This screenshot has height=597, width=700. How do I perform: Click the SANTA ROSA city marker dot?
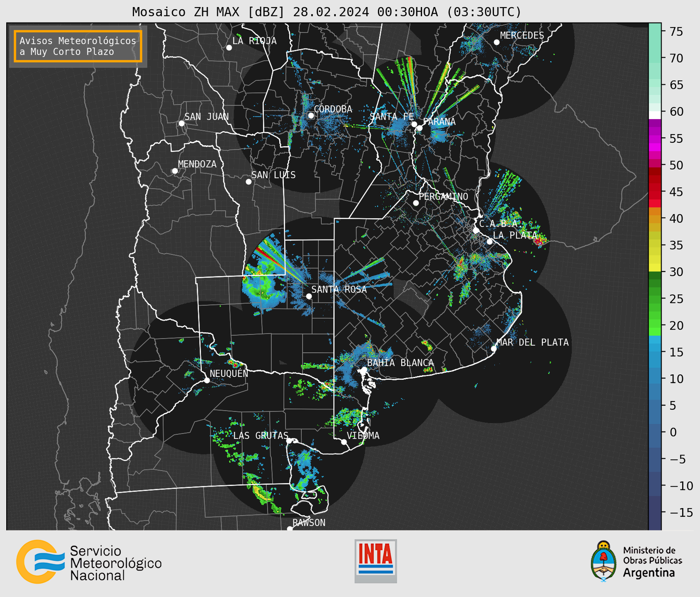tap(309, 296)
